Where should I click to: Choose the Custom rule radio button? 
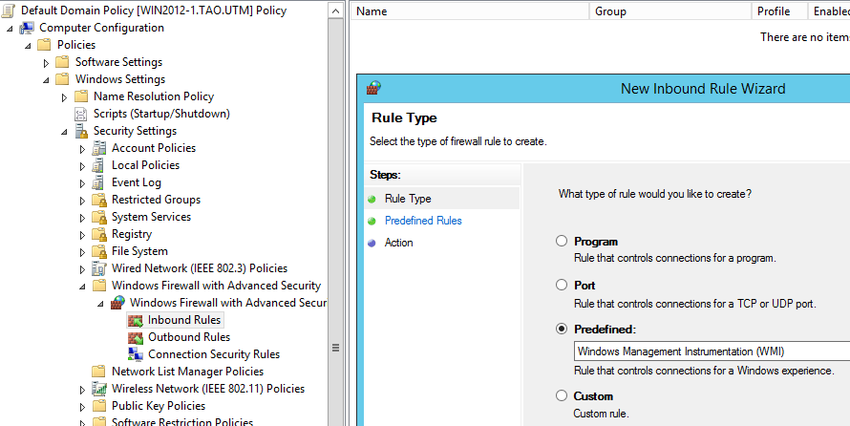[x=562, y=396]
